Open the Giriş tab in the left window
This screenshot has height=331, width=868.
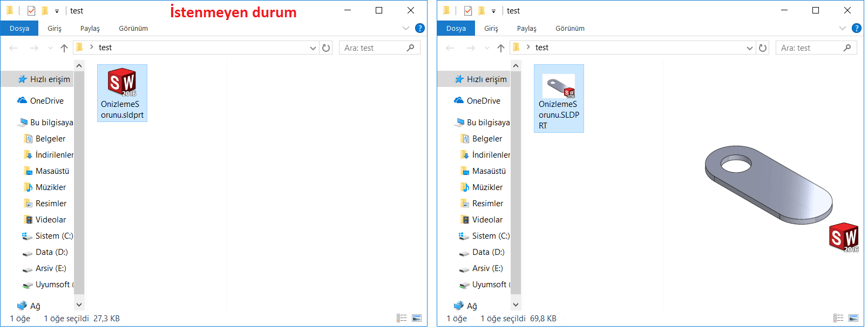click(55, 28)
